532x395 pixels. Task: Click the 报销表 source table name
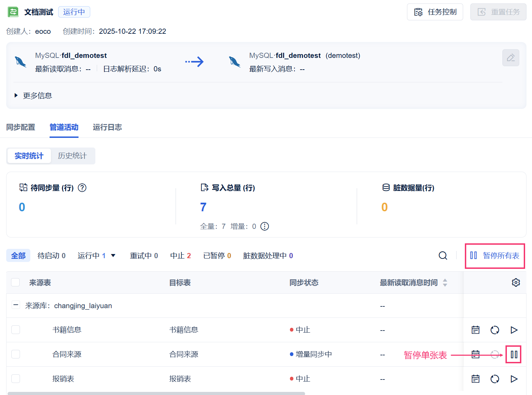pos(63,379)
